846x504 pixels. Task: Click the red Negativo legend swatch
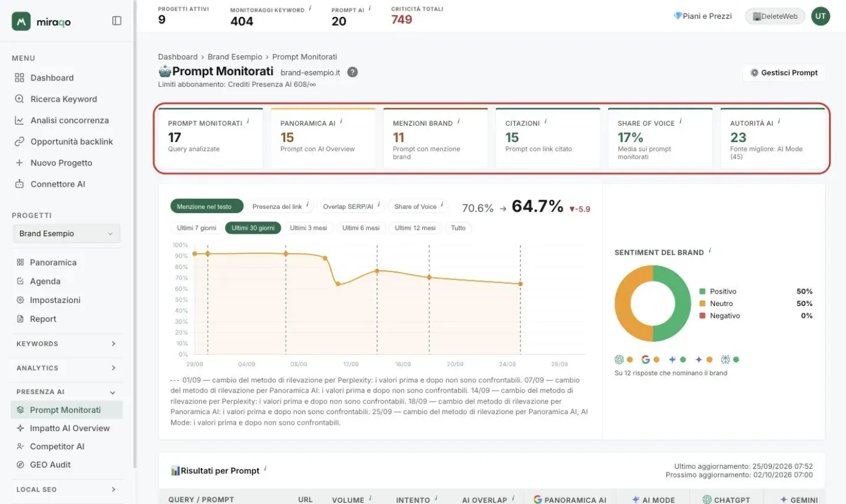click(702, 315)
